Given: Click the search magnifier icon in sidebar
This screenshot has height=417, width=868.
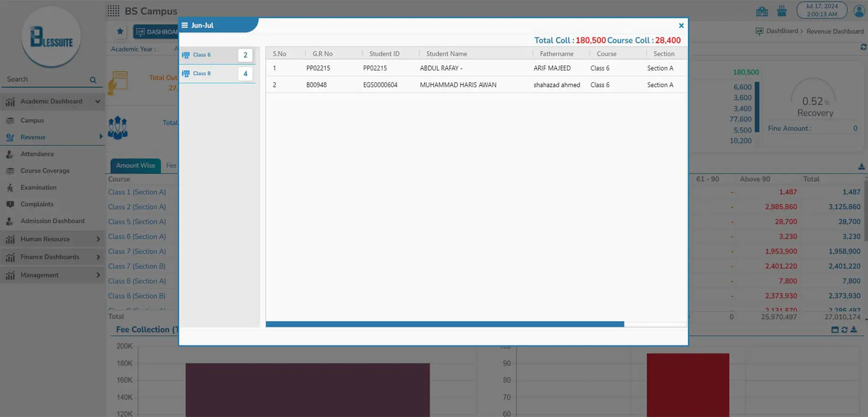Looking at the screenshot, I should coord(93,80).
